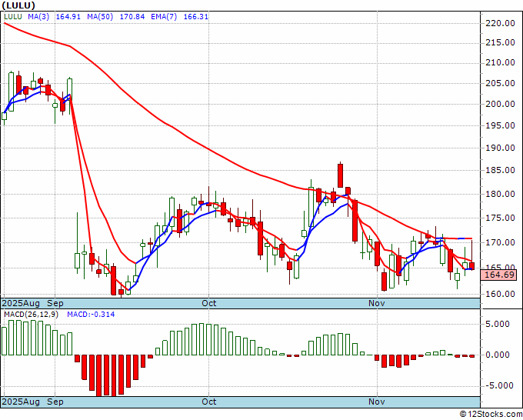This screenshot has width=523, height=420.
Task: Click the 170.00 price axis label
Action: pos(499,242)
